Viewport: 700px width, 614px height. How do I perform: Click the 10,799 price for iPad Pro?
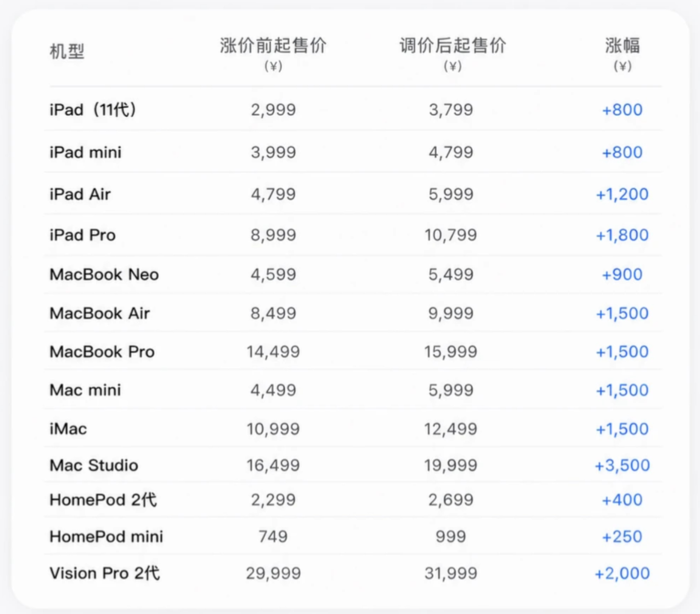click(x=451, y=235)
